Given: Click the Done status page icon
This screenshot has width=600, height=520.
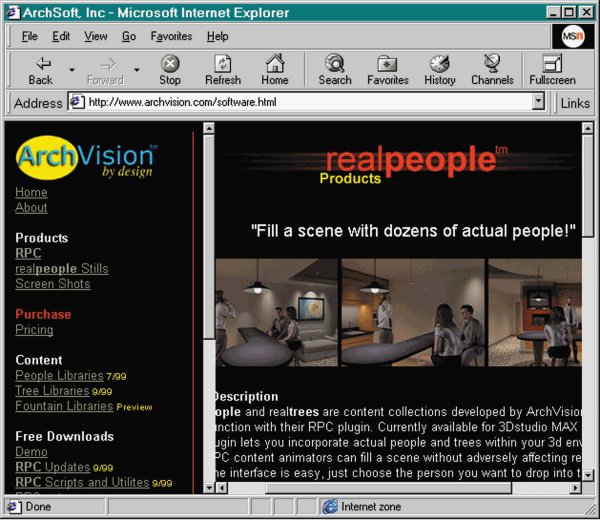Looking at the screenshot, I should [x=14, y=507].
